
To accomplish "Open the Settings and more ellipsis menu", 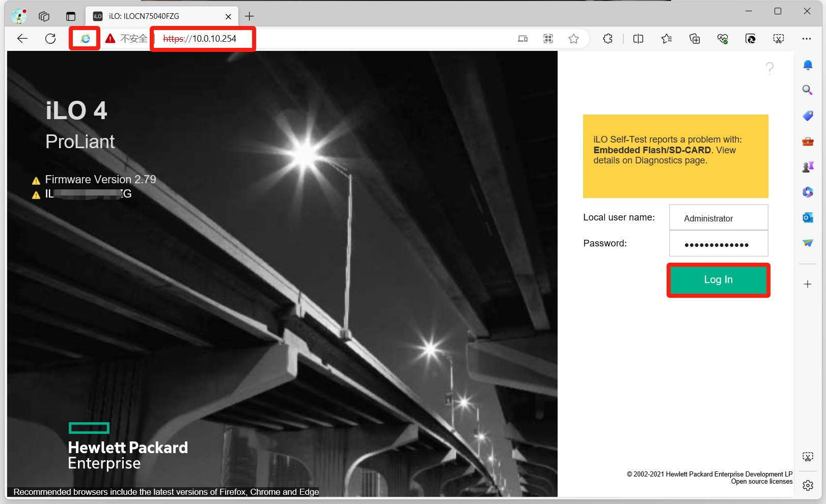I will pos(806,39).
